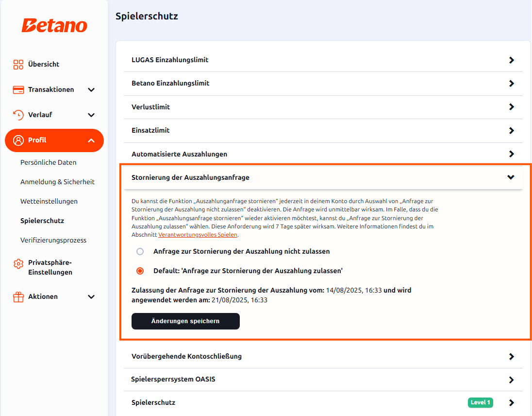The width and height of the screenshot is (532, 416).
Task: Expand the Aktionen submenu chevron
Action: click(91, 297)
